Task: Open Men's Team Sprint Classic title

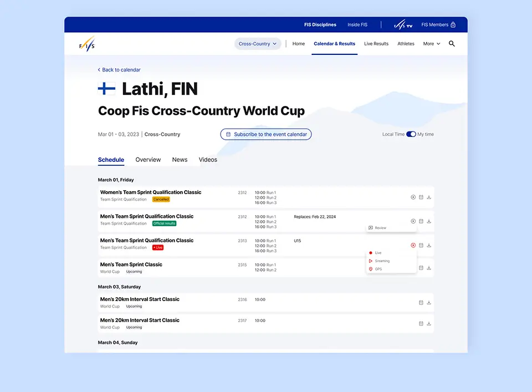Action: 131,264
